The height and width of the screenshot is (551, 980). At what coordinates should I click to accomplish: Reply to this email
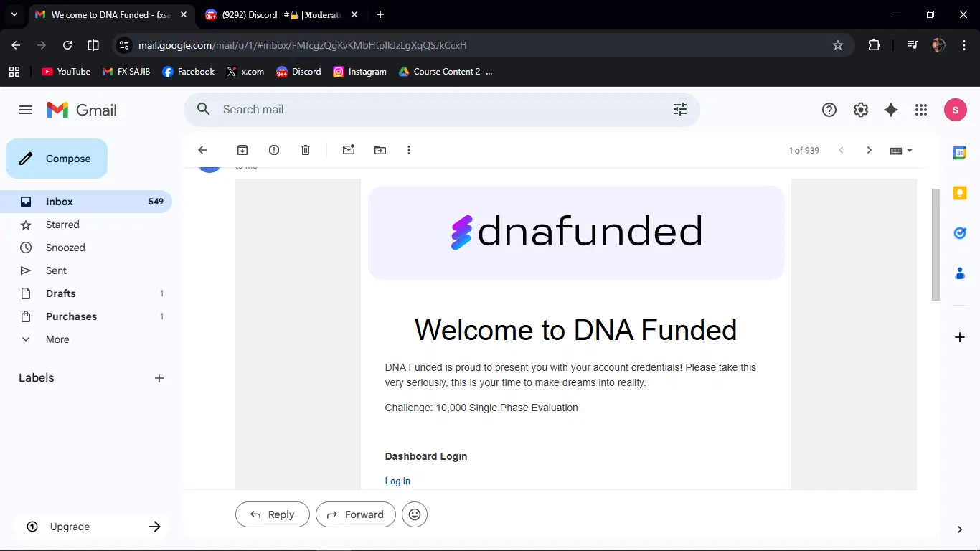pyautogui.click(x=273, y=514)
